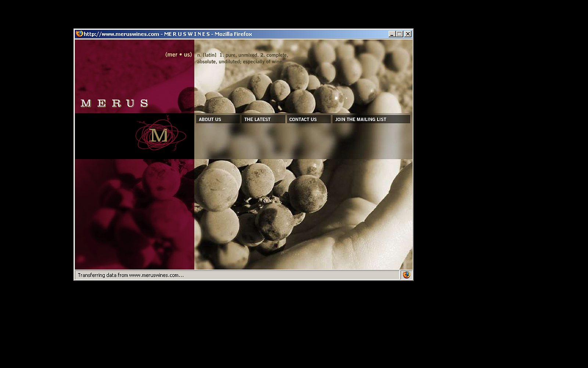Image resolution: width=588 pixels, height=368 pixels.
Task: Click the Firefox icon in the title bar
Action: click(79, 34)
